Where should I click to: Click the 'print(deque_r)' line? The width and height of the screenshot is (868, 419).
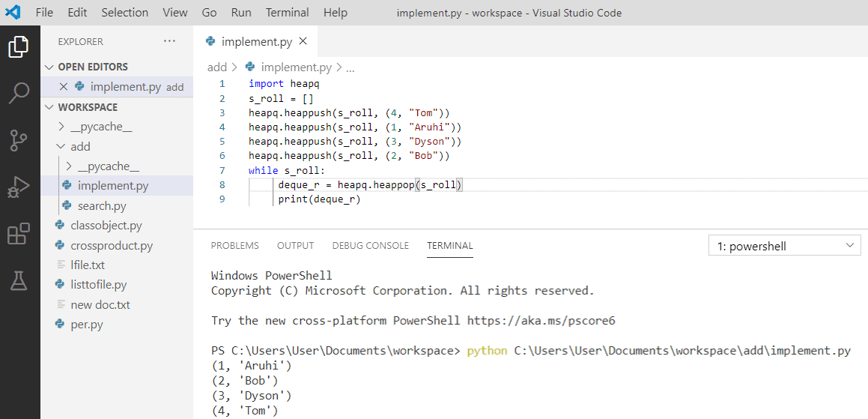[319, 199]
